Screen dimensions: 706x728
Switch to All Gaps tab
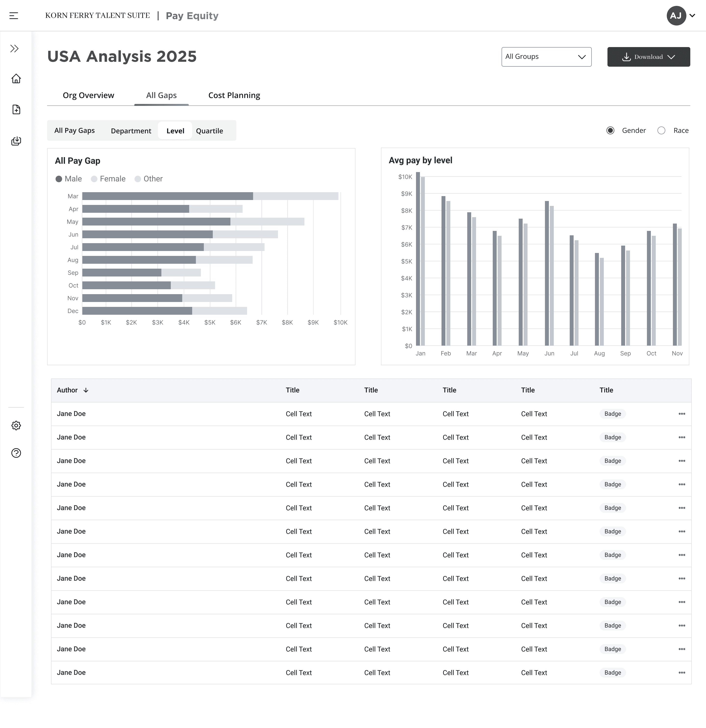162,95
